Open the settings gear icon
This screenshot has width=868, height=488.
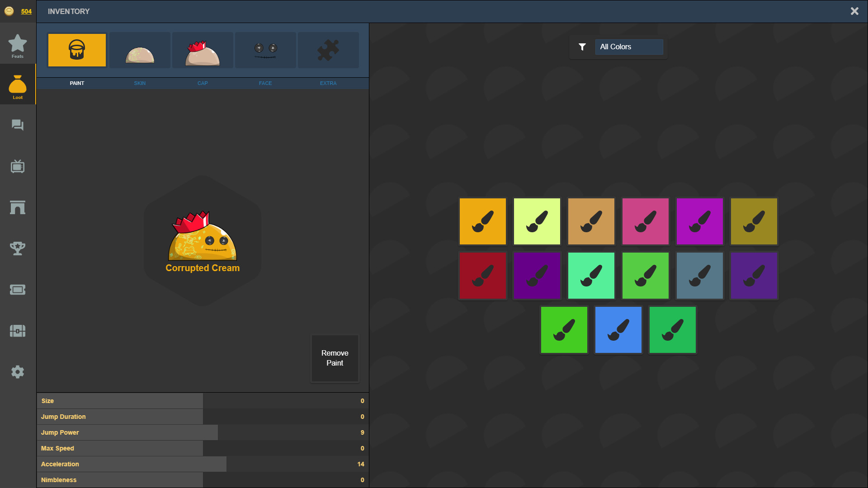coord(18,371)
